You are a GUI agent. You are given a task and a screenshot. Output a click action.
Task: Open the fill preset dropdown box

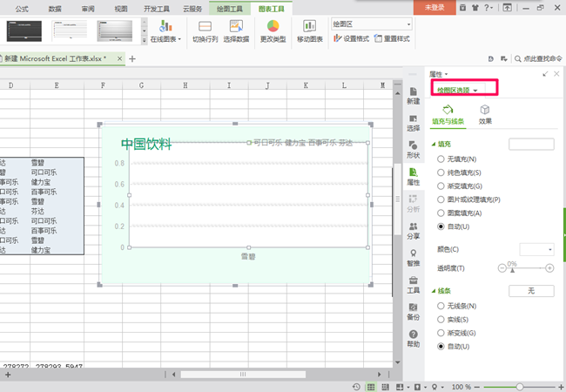[x=531, y=144]
